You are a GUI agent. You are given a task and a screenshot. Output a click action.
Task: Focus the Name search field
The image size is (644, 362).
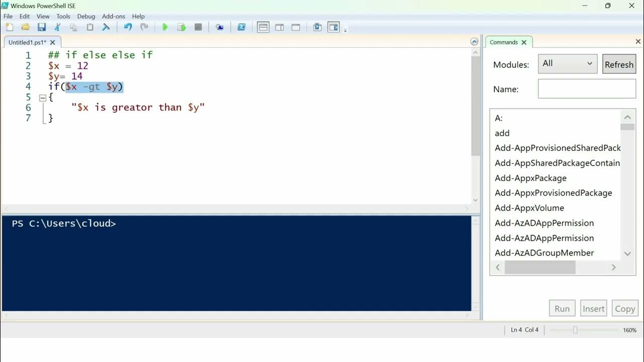587,89
